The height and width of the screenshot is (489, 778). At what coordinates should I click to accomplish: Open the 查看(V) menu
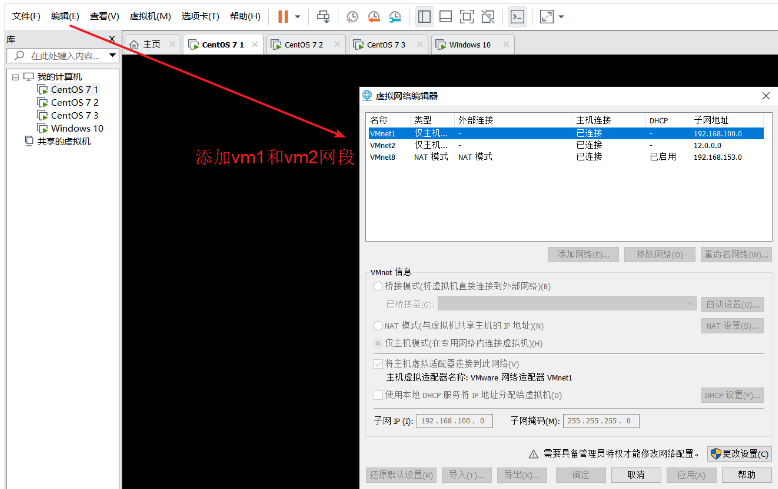point(104,16)
